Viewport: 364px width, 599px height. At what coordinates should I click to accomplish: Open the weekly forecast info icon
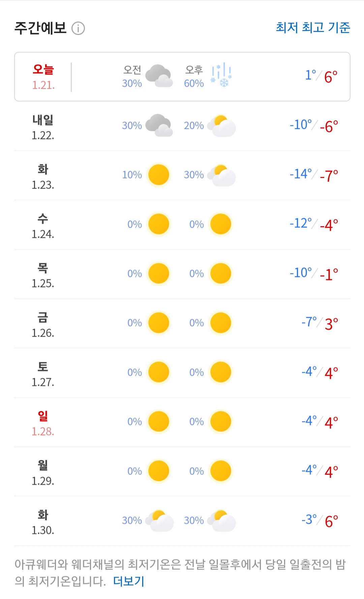[x=78, y=28]
